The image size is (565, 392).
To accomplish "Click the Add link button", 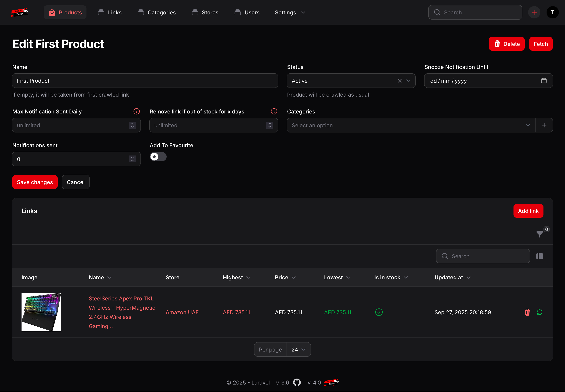I will pos(528,211).
